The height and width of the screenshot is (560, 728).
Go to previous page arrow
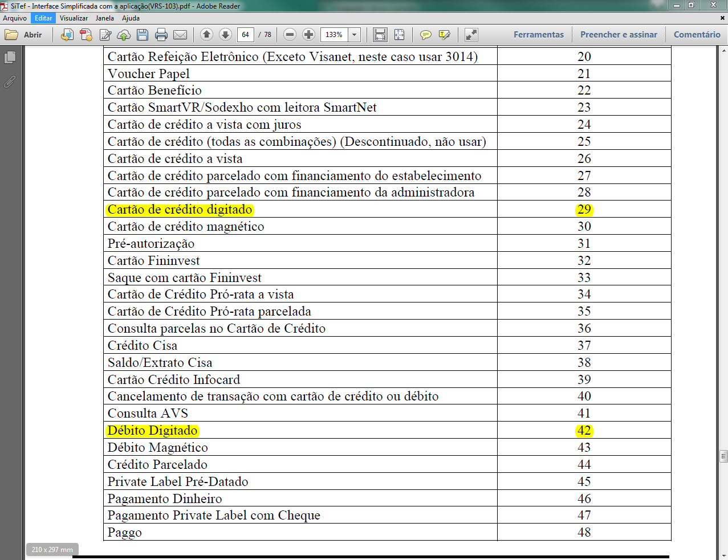pyautogui.click(x=207, y=35)
